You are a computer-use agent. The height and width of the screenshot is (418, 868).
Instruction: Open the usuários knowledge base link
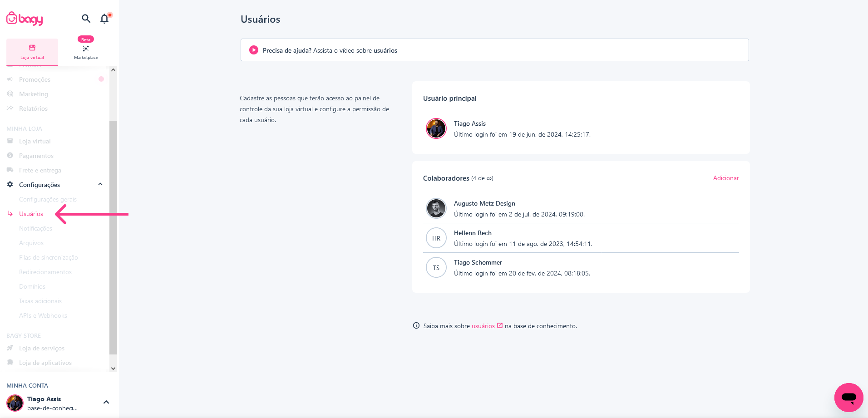pyautogui.click(x=483, y=326)
